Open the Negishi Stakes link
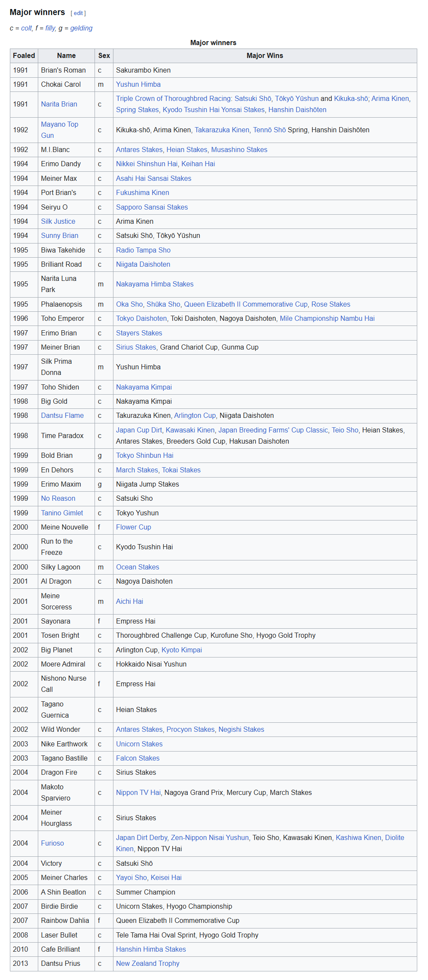The image size is (428, 980). tap(241, 730)
